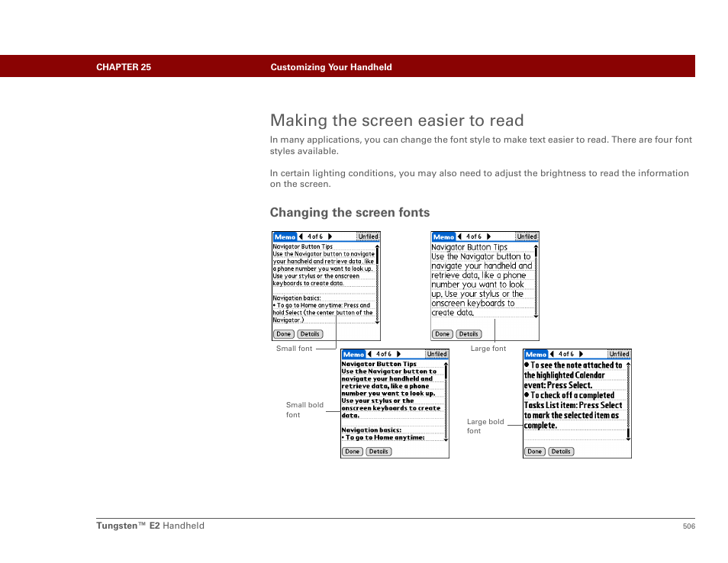Screen dimensions: 728x563
Task: Open Unfiled category dropdown in Small font screen
Action: 368,236
